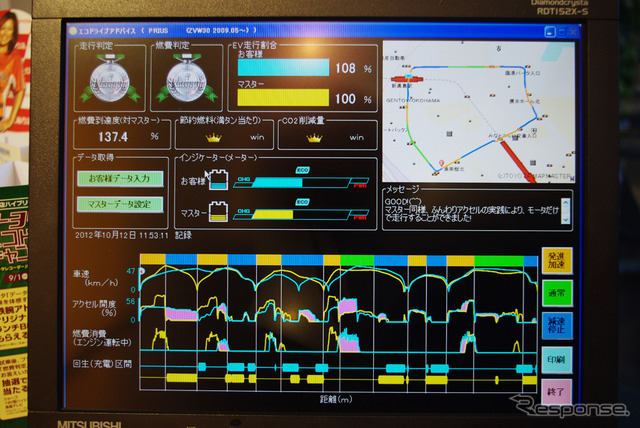Click the 燃費消費 (エンジン運転中) label
The width and height of the screenshot is (640, 428).
102,338
